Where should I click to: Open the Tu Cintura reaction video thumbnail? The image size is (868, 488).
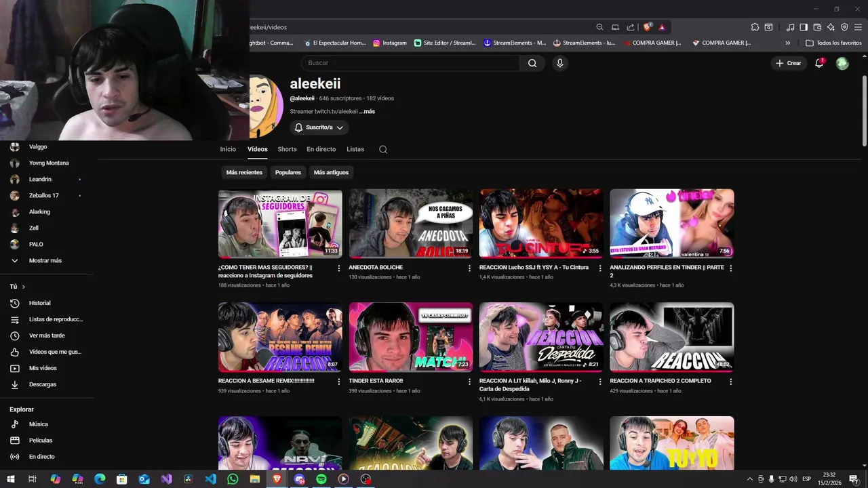coord(541,224)
